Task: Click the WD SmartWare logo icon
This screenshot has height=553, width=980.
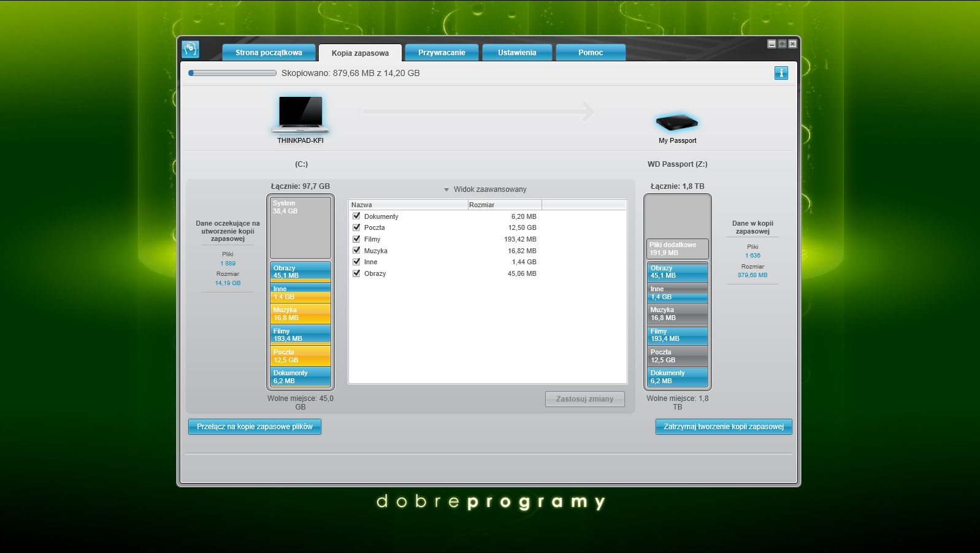Action: pos(191,49)
